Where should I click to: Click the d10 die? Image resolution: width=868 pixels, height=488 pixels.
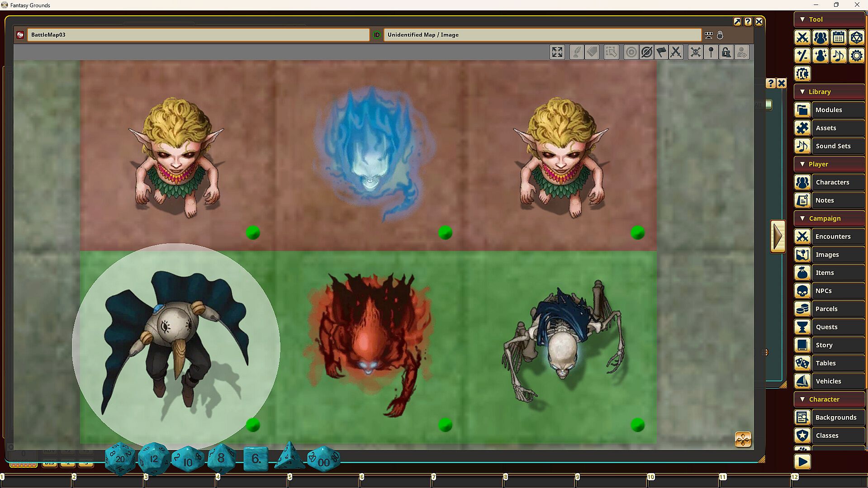(188, 460)
